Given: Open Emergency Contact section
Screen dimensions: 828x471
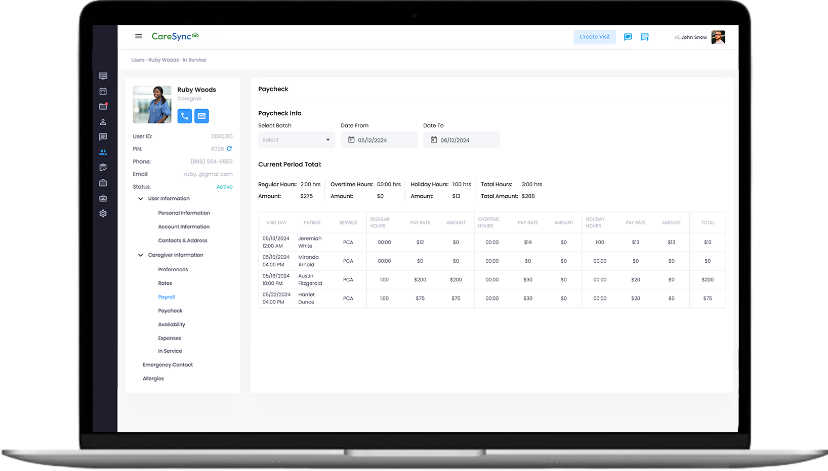Looking at the screenshot, I should coord(167,364).
